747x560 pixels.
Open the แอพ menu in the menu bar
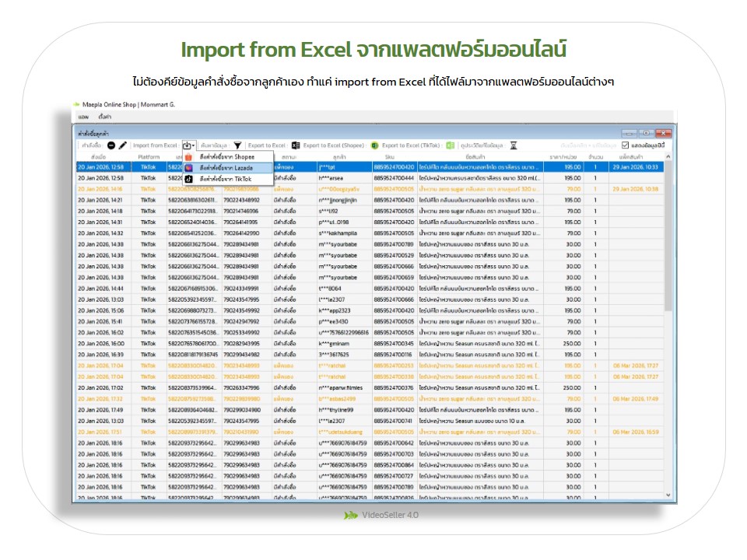click(x=83, y=115)
